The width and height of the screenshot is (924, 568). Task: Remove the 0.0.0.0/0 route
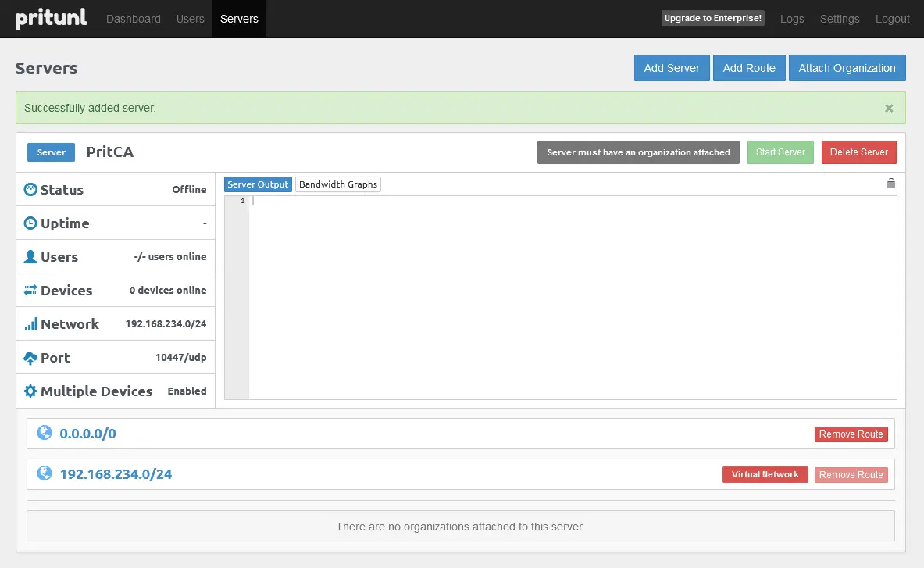(851, 434)
